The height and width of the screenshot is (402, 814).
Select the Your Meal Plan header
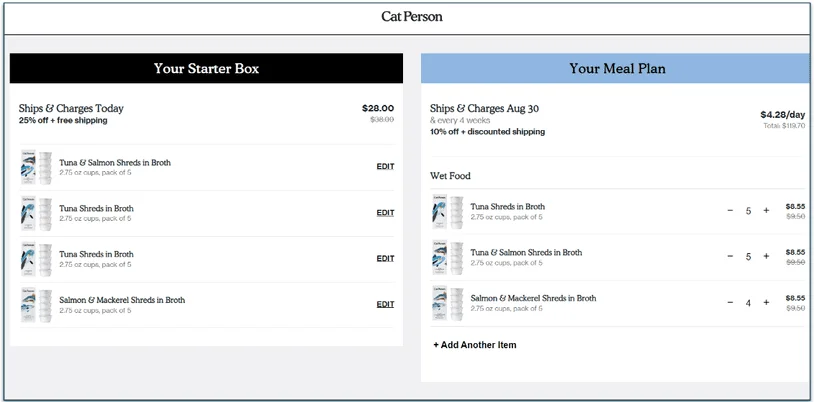point(615,68)
